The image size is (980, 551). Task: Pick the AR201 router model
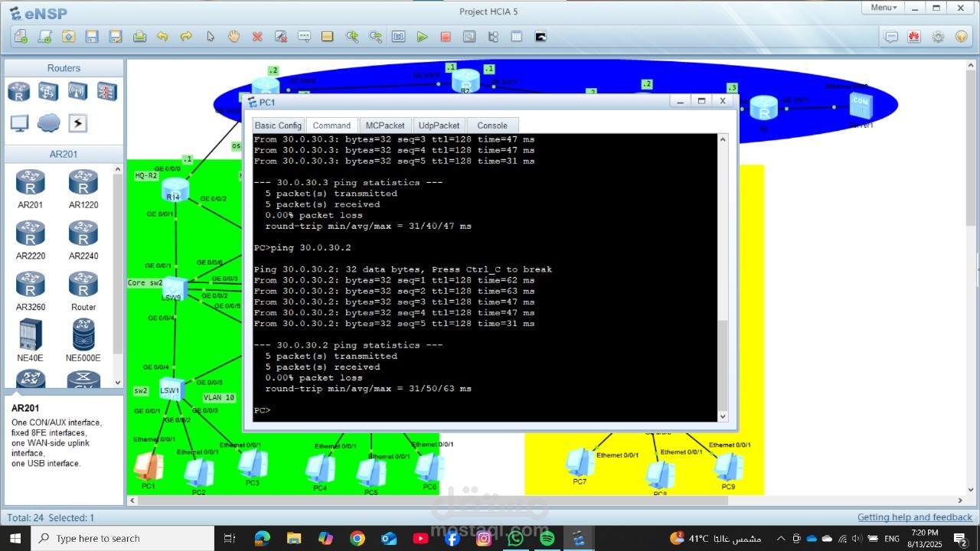point(31,189)
